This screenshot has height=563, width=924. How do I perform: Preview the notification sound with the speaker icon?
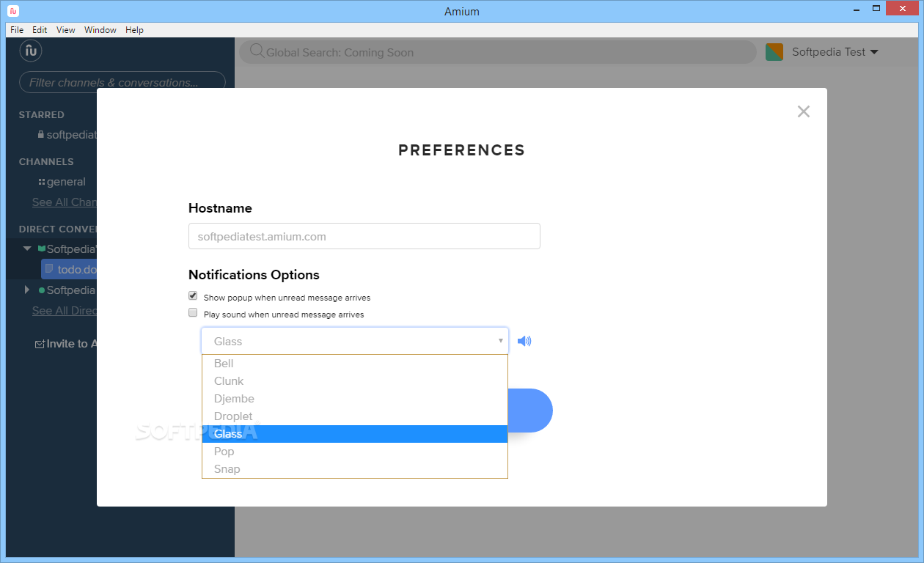pos(524,341)
